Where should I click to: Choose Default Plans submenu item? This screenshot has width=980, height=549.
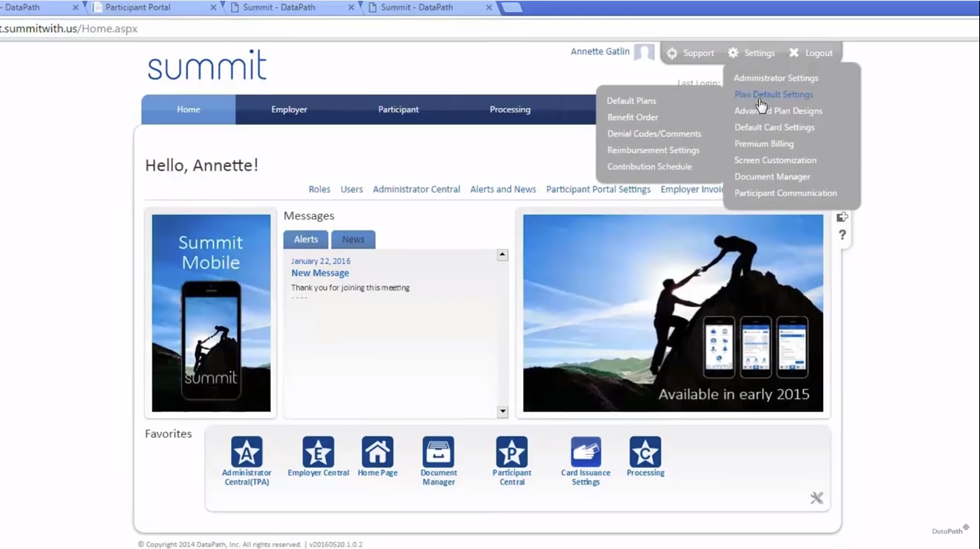click(x=631, y=101)
